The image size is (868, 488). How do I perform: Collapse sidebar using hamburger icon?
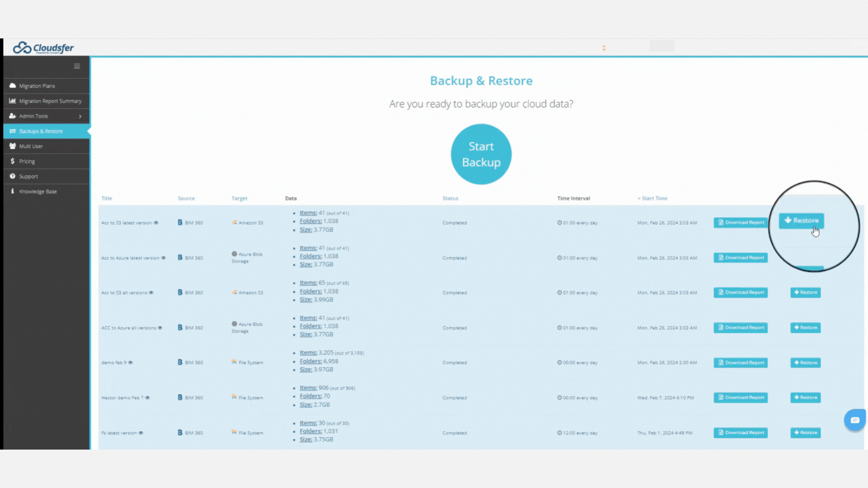[x=77, y=66]
